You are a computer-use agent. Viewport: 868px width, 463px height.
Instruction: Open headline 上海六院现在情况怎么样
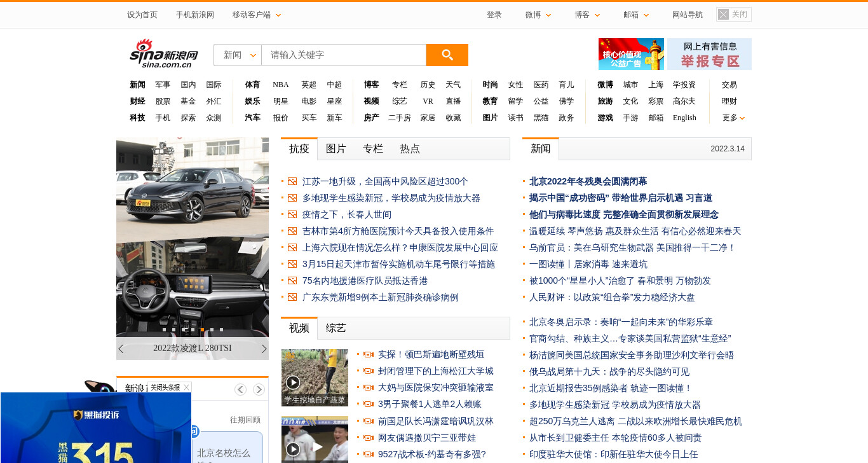click(400, 248)
